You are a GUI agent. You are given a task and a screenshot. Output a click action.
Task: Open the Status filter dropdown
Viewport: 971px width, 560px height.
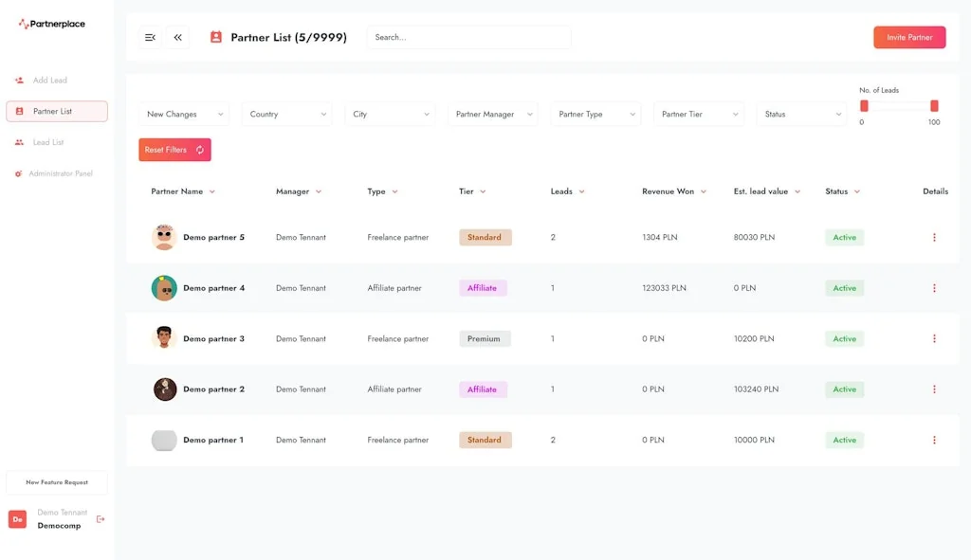point(801,114)
